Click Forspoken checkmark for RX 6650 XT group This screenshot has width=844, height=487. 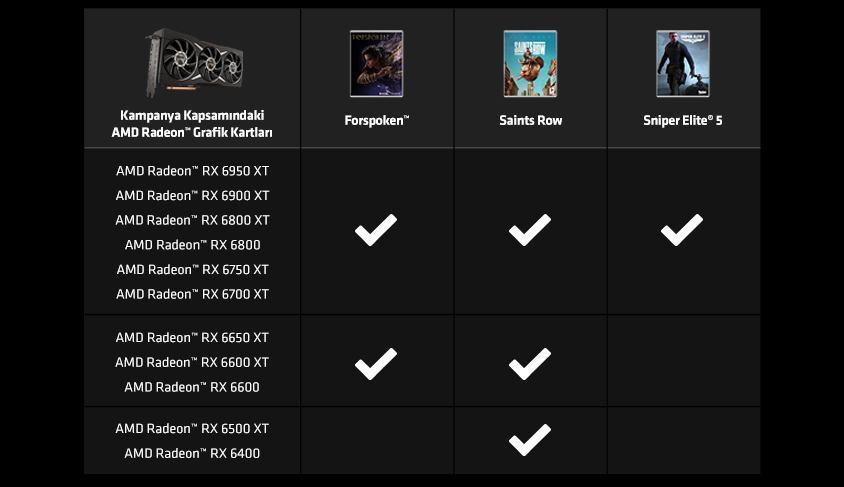point(376,364)
